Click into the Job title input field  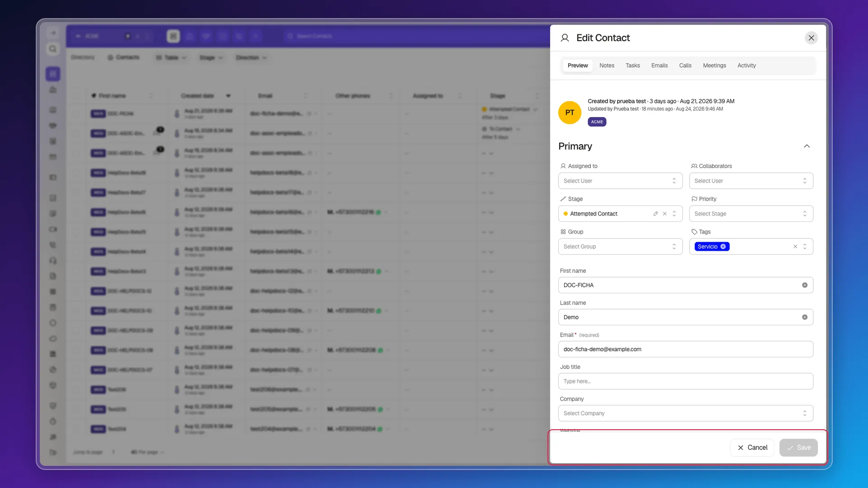click(685, 381)
